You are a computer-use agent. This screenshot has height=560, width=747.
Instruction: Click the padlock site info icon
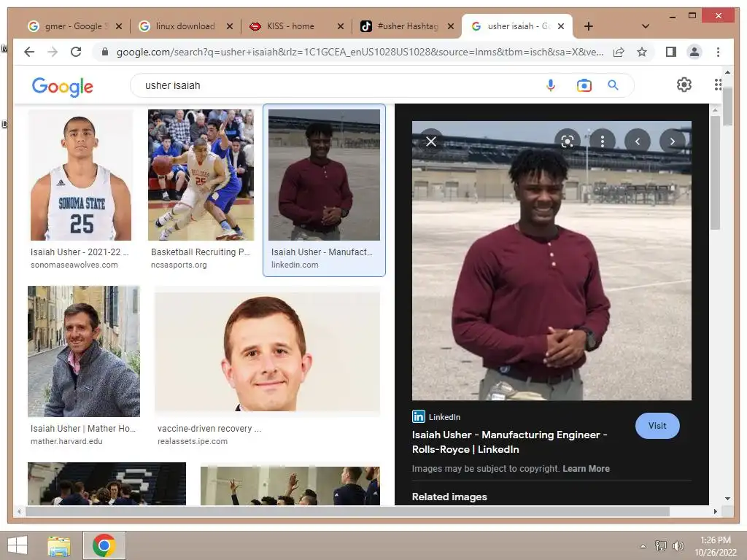click(x=105, y=52)
